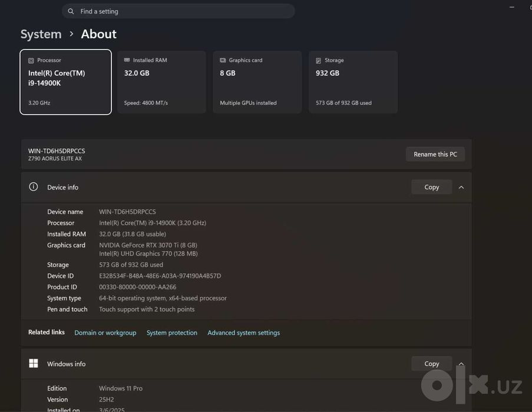Open the Storage card
Viewport: 532px width, 412px height.
click(353, 82)
